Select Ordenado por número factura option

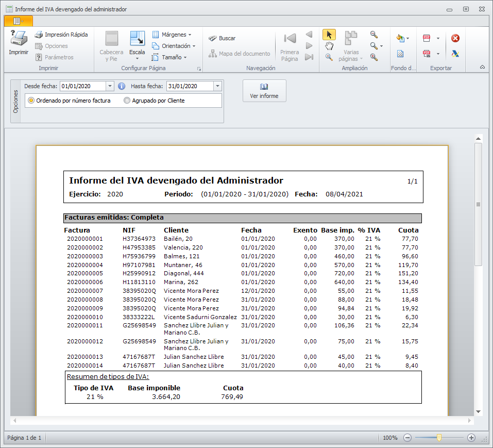(31, 101)
